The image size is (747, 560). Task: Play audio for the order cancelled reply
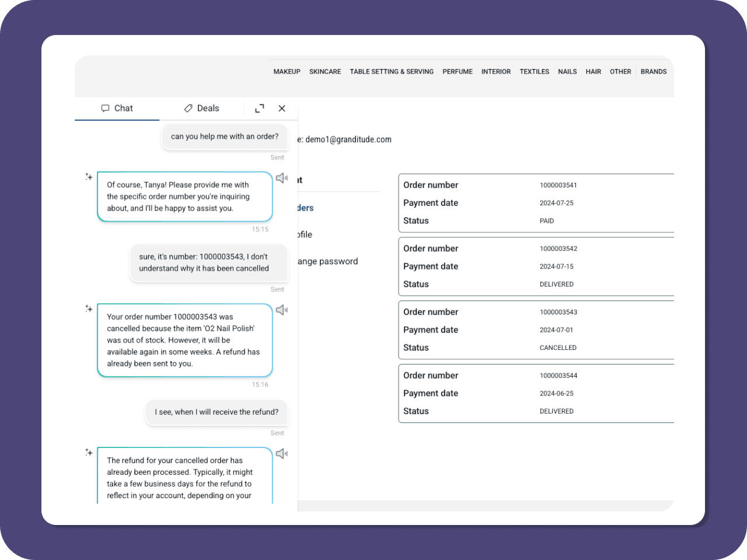[282, 310]
